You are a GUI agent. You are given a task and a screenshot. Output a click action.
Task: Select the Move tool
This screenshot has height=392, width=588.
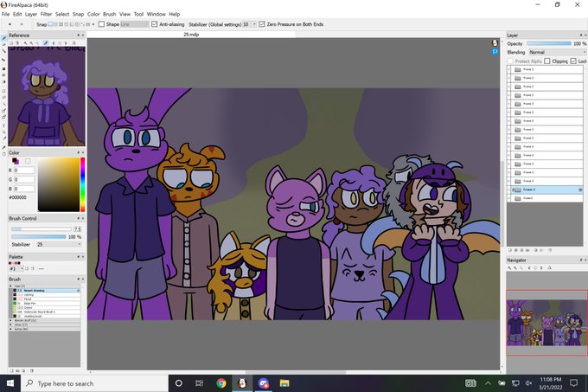coord(3,60)
